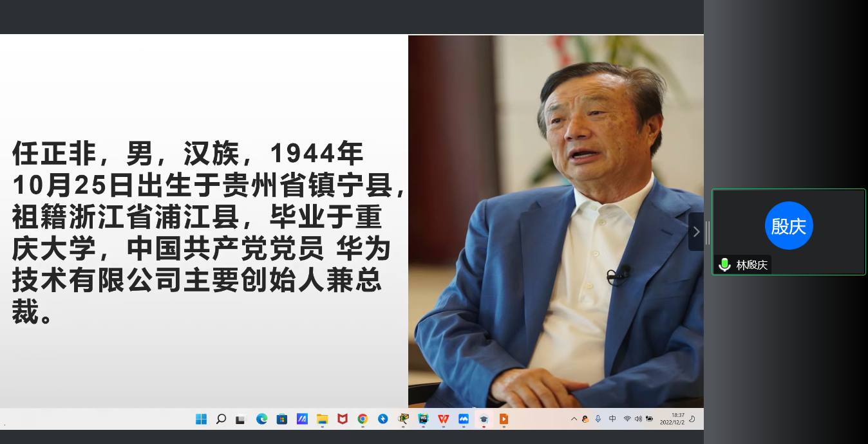Open the Windows Start menu in shared screen
Viewport: 868px width, 444px height.
click(201, 419)
